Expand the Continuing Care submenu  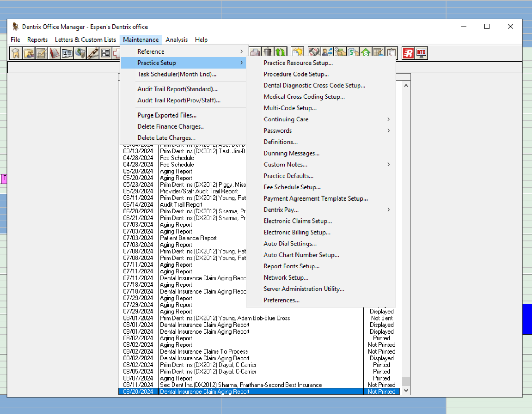321,119
